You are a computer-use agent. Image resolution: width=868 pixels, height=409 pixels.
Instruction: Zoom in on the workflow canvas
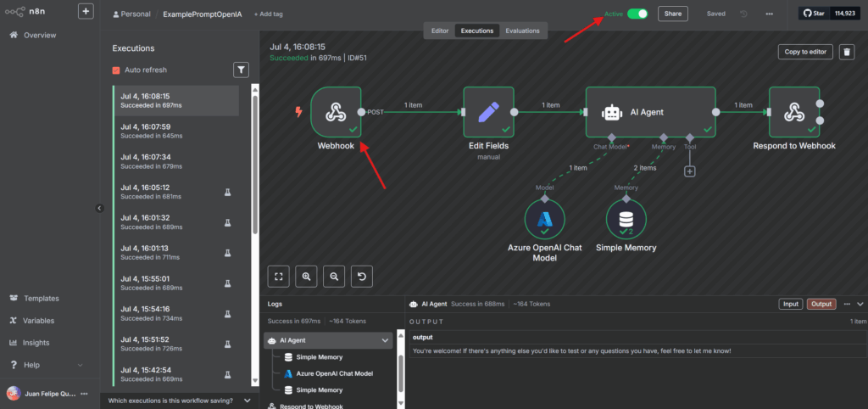click(x=306, y=276)
